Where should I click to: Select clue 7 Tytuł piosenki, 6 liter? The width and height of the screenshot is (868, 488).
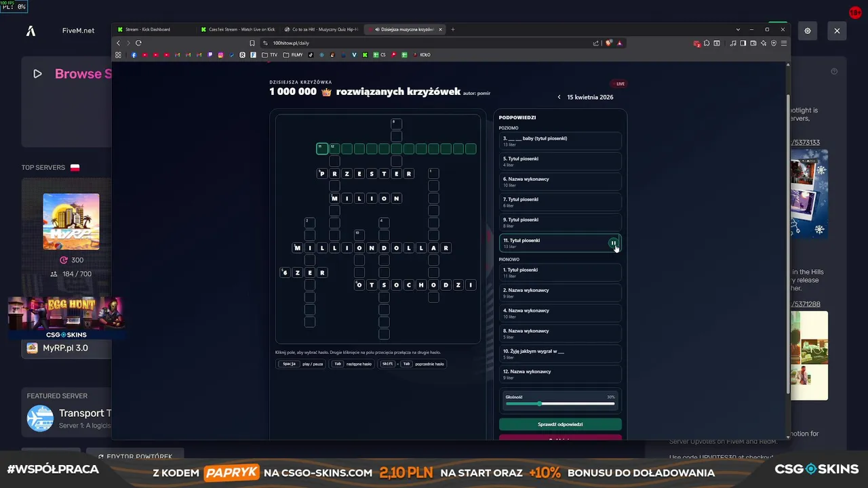click(x=560, y=202)
